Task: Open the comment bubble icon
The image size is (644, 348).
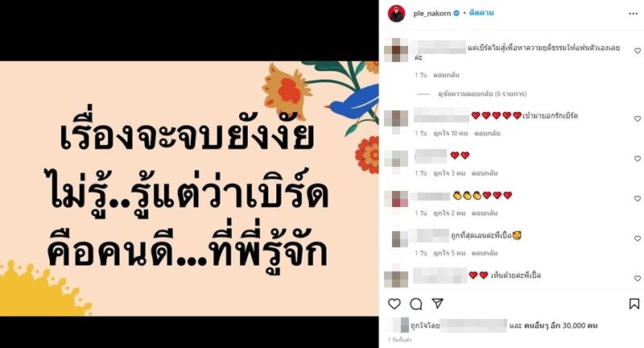Action: point(416,304)
